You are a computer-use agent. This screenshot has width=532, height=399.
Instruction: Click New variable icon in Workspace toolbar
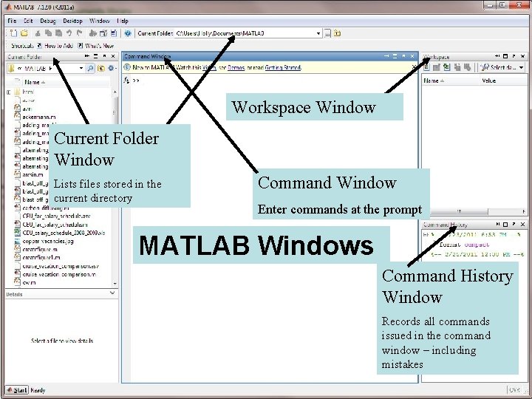click(x=426, y=67)
